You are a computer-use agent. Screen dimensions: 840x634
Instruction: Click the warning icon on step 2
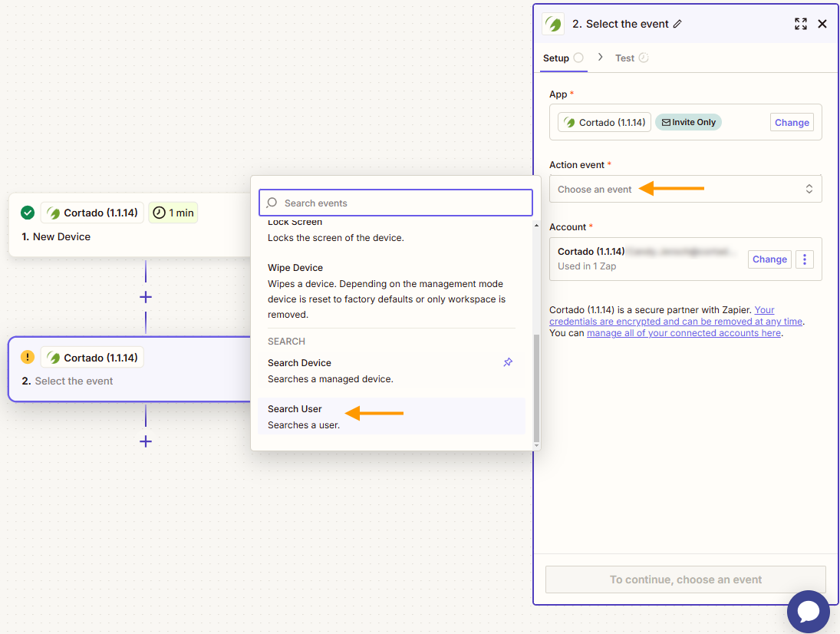(x=28, y=357)
